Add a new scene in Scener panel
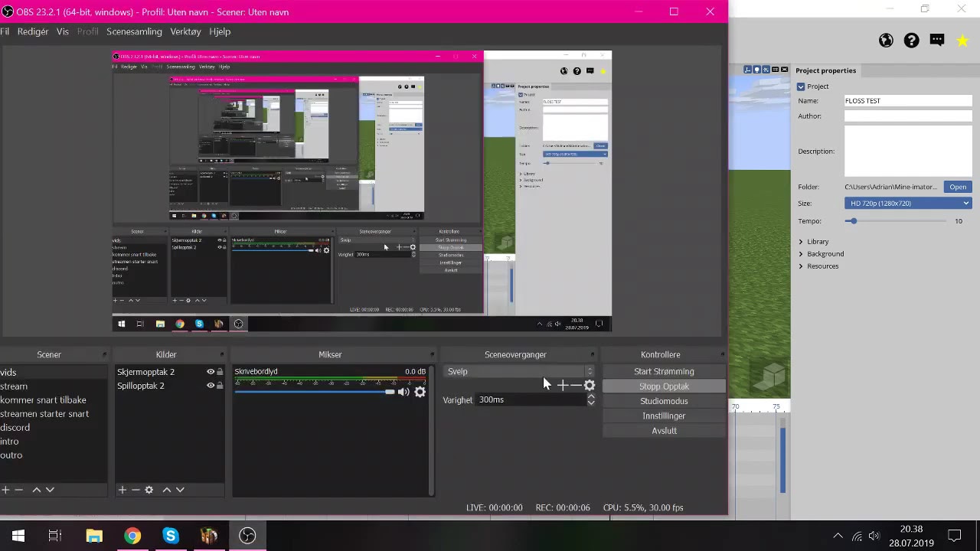The height and width of the screenshot is (551, 980). (5, 490)
